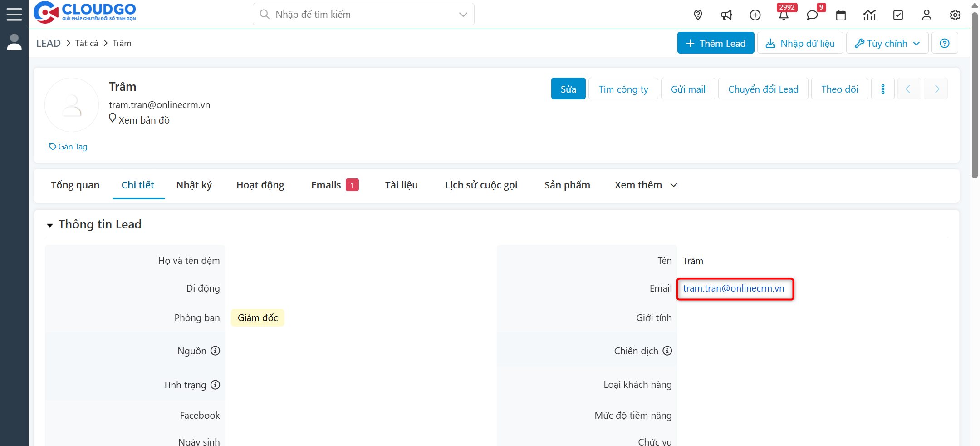Switch to the Nhật ký tab
The width and height of the screenshot is (980, 446).
[x=194, y=185]
